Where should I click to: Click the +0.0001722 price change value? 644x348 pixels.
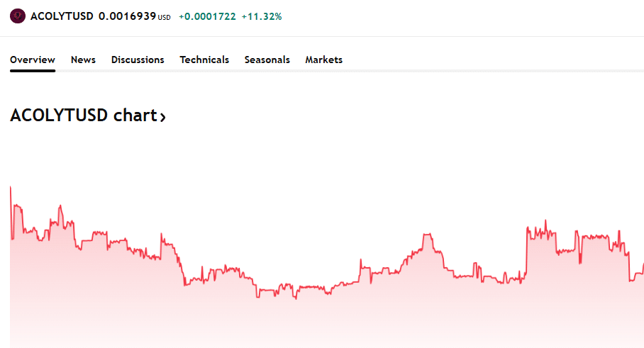(x=207, y=16)
